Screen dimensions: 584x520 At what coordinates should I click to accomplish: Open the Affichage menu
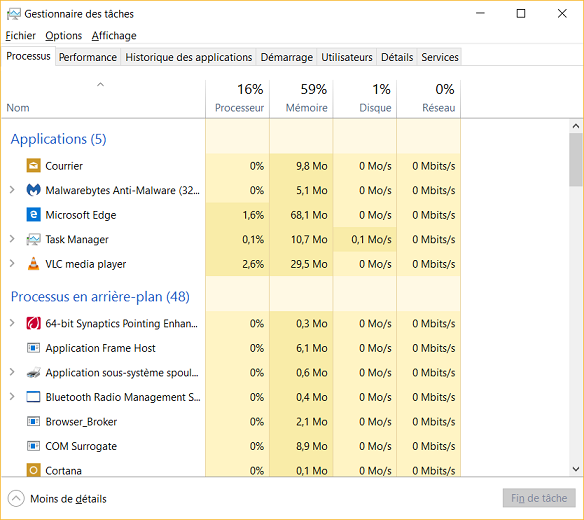(x=114, y=36)
